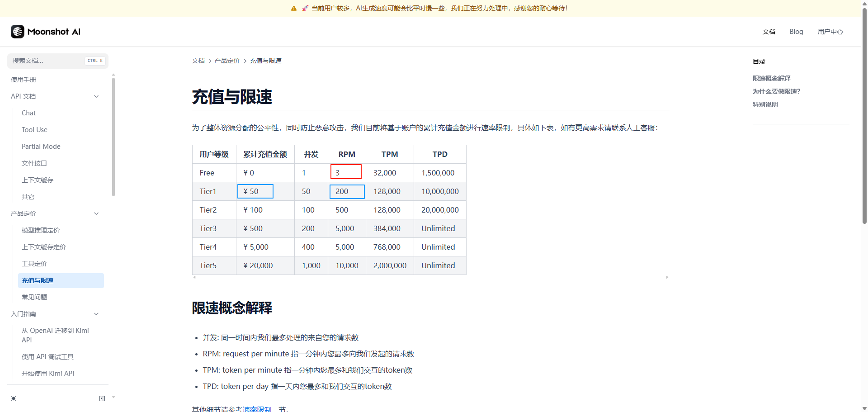Collapse the 入门指南 section chevron
Image resolution: width=868 pixels, height=412 pixels.
coord(96,314)
